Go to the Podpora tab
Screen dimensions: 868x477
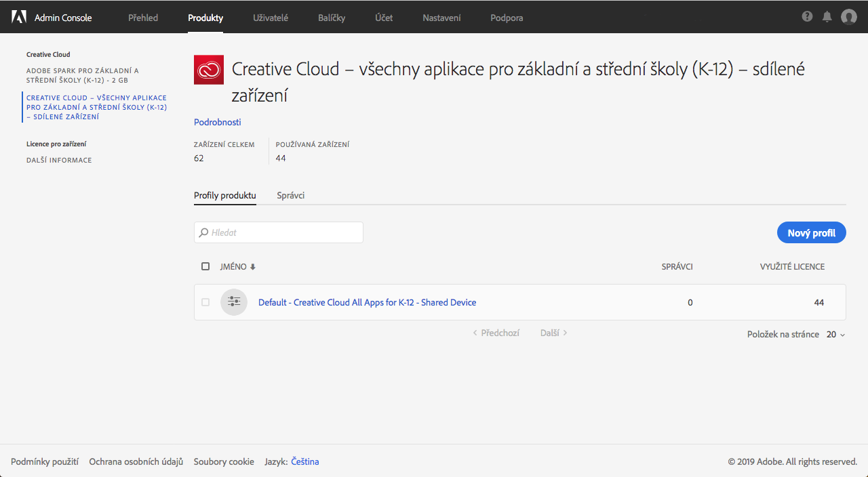tap(507, 18)
